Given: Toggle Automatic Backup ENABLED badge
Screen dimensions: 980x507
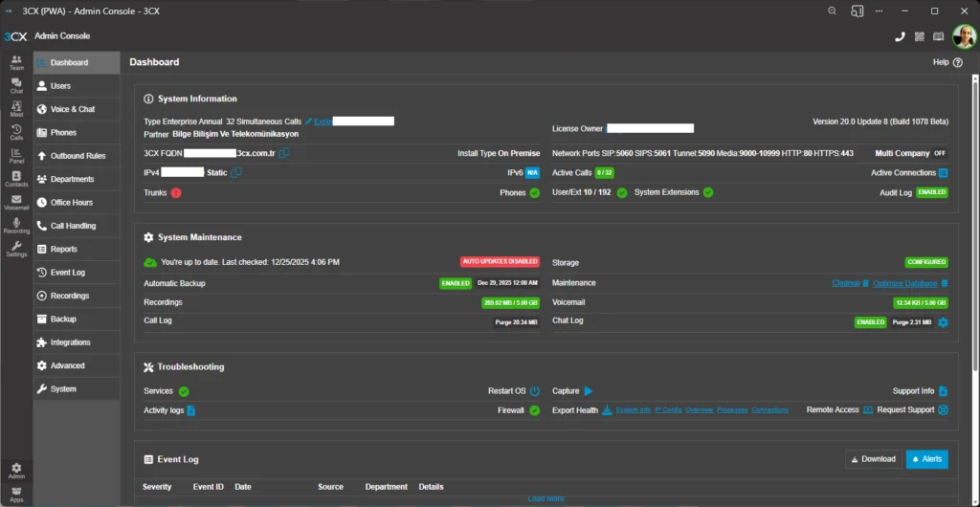Looking at the screenshot, I should click(456, 283).
